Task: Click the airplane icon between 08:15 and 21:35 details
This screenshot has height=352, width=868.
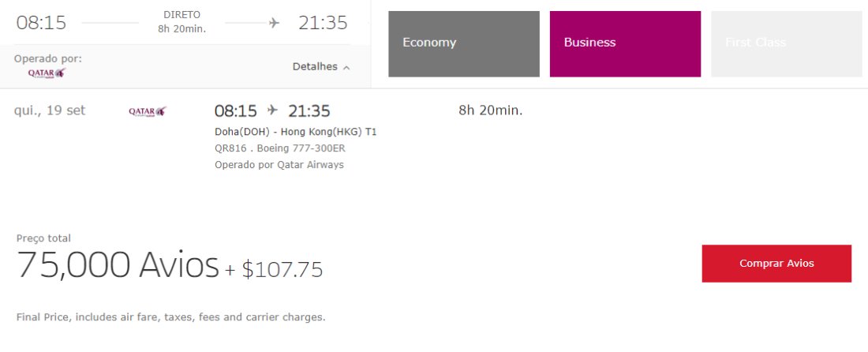Action: click(x=271, y=110)
